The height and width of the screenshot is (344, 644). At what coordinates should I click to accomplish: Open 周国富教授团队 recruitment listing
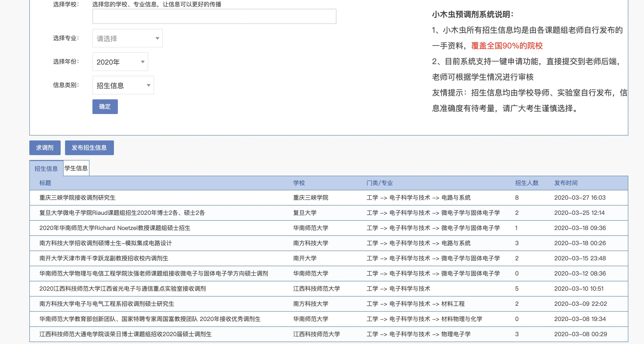coord(150,319)
